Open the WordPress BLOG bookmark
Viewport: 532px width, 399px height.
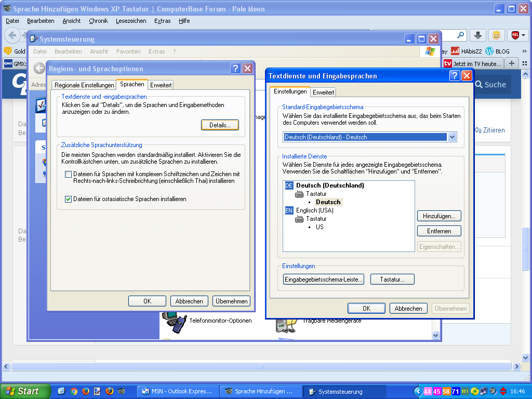coord(498,51)
